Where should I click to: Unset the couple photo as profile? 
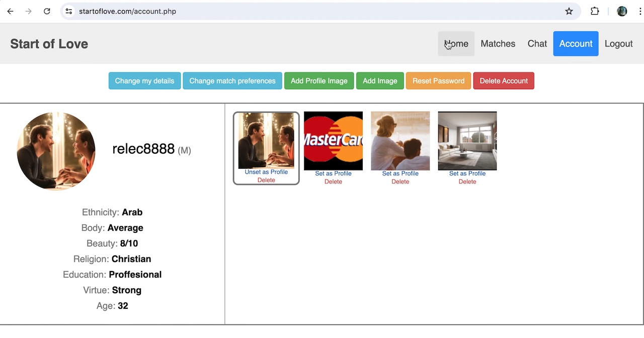point(266,172)
